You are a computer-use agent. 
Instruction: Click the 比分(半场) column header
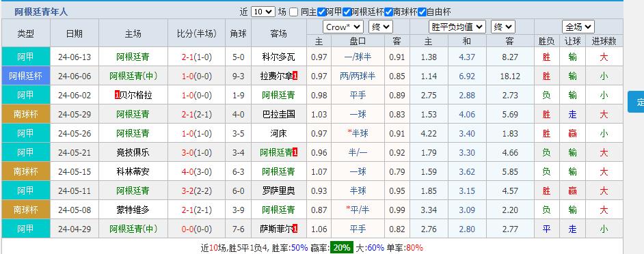197,33
